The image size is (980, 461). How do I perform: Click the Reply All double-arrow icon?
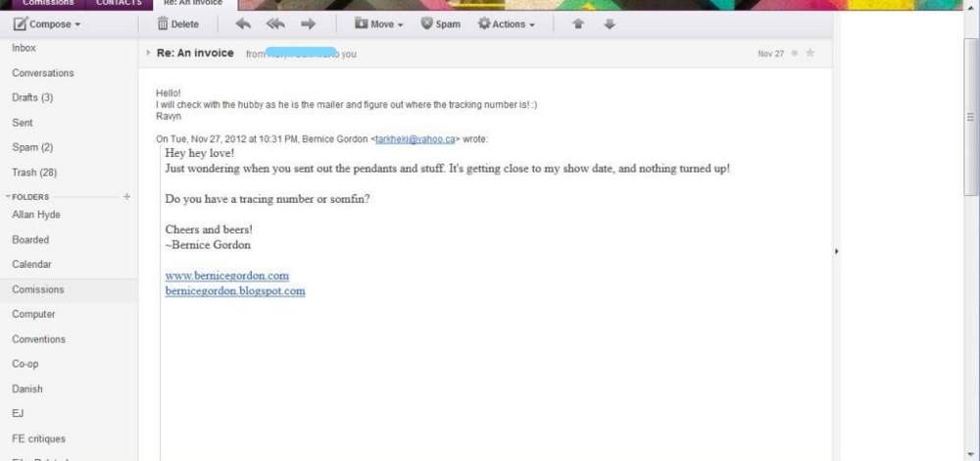pos(275,25)
